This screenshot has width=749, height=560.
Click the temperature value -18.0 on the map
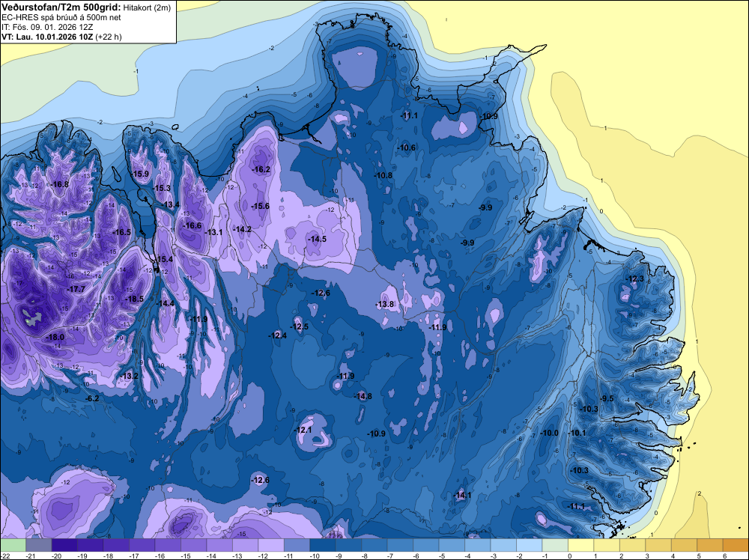[x=55, y=337]
